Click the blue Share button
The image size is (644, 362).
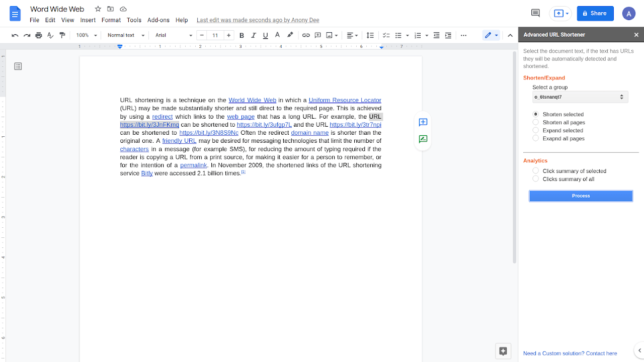pos(595,14)
